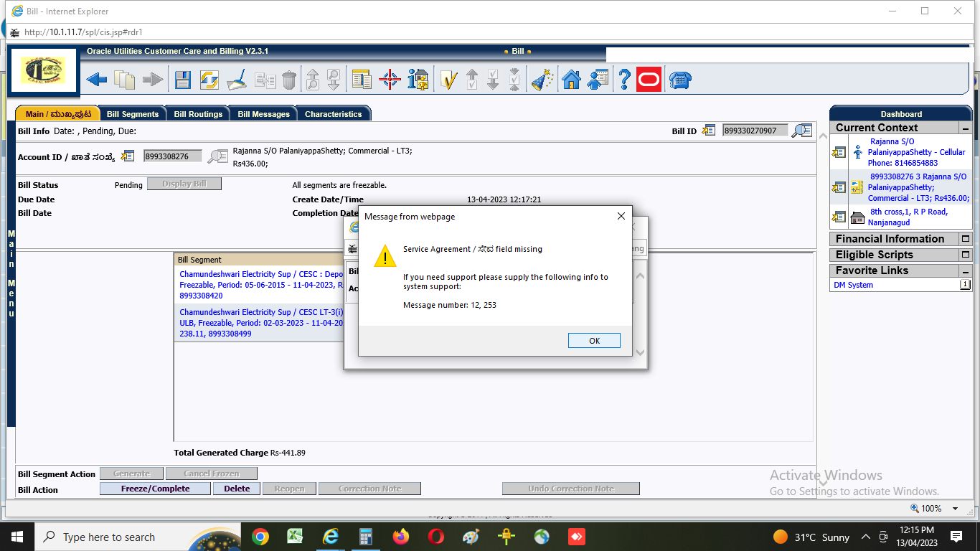This screenshot has width=980, height=551.
Task: Clear the page with broom icon
Action: (237, 79)
